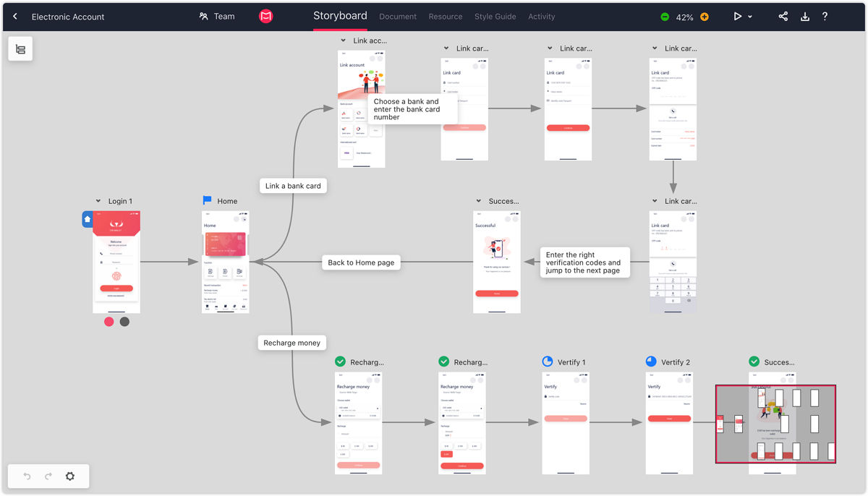The image size is (868, 496).
Task: Open the settings gear at bottom left
Action: (70, 476)
